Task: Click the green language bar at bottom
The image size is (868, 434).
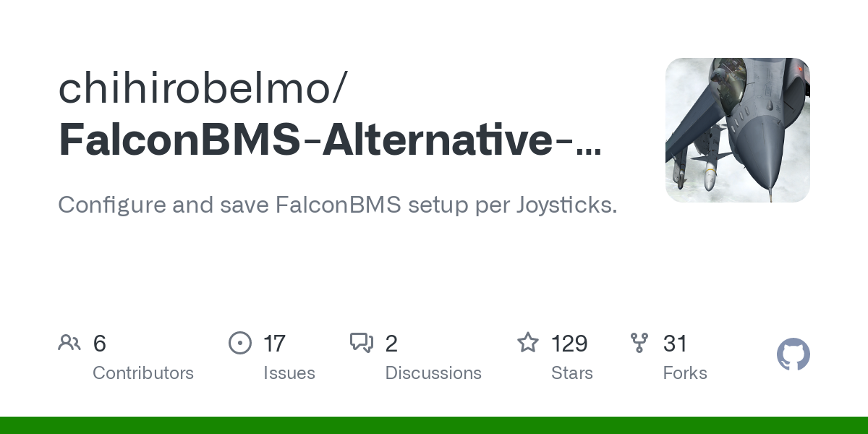Action: point(434,425)
